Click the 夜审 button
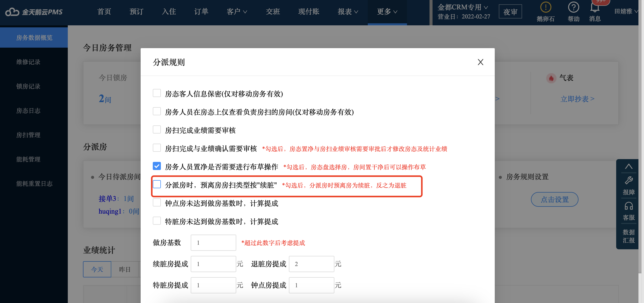 click(x=510, y=12)
